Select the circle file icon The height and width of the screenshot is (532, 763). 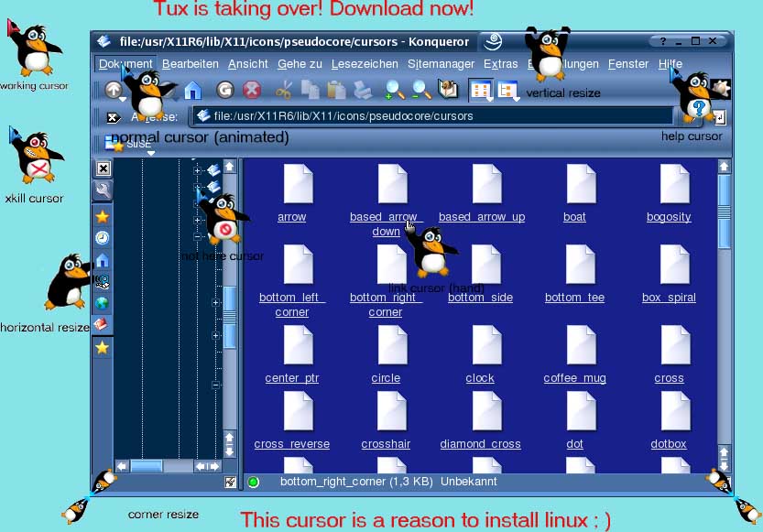click(x=392, y=345)
